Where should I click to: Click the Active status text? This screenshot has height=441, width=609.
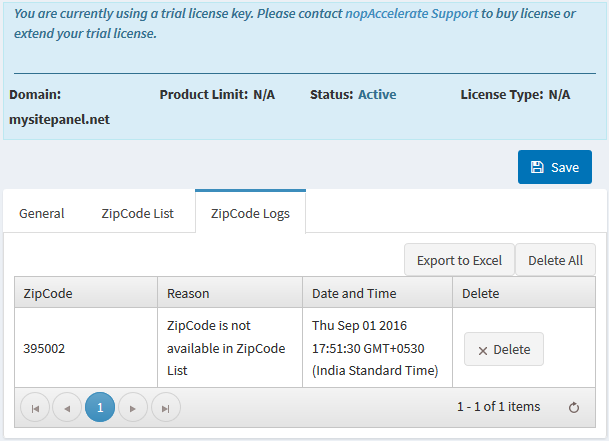click(377, 95)
